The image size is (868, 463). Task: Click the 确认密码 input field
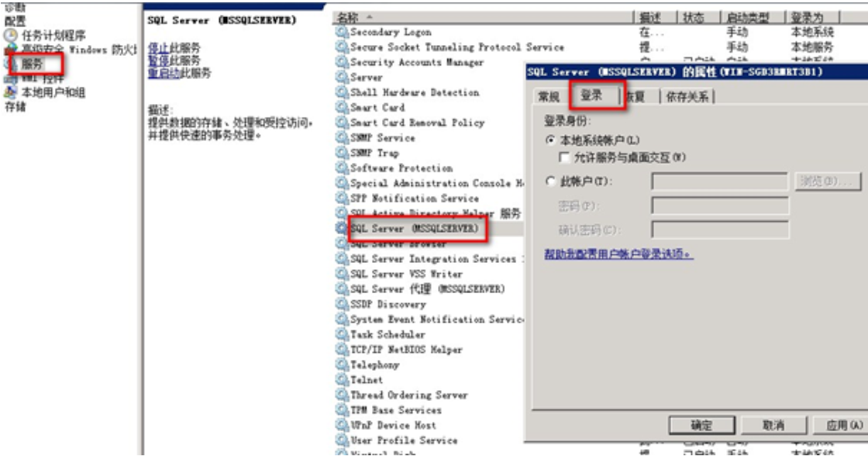pyautogui.click(x=720, y=230)
